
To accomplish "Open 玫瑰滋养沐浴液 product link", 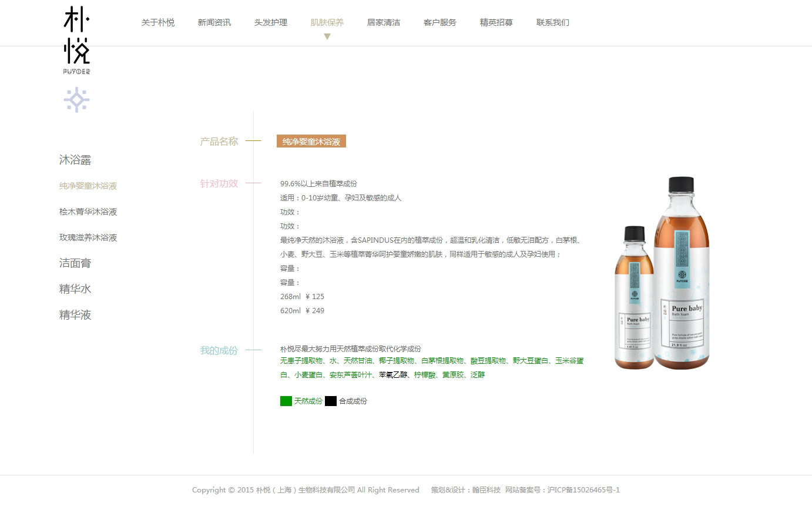I will coord(88,237).
